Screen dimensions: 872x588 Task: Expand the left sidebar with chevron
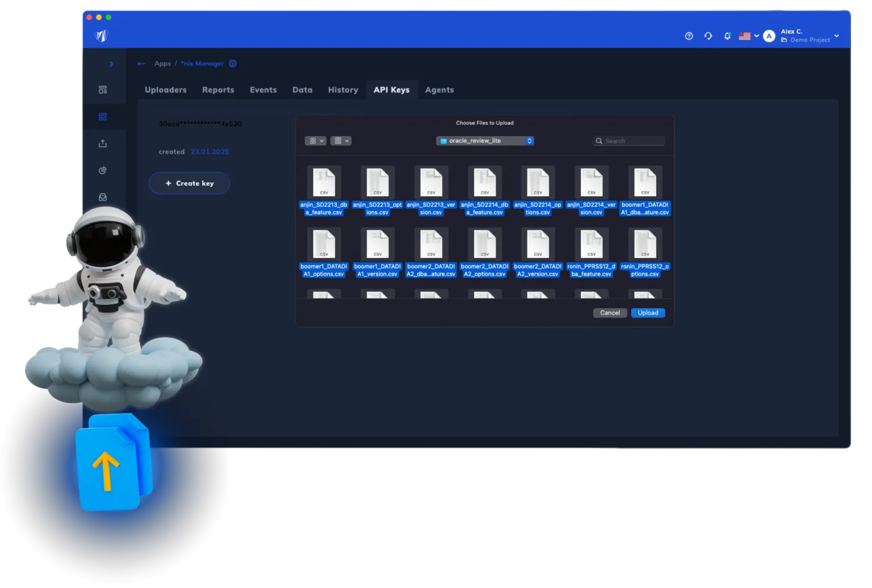click(111, 64)
